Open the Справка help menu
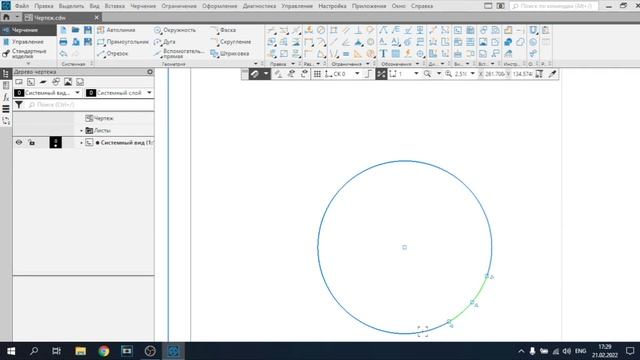Image resolution: width=640 pixels, height=360 pixels. tap(422, 6)
